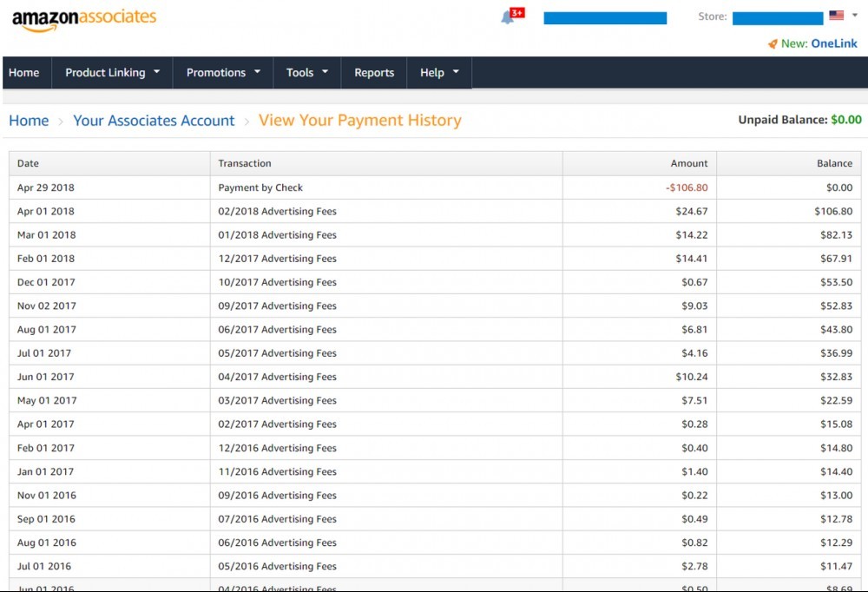Click the May 01 2017 date
The height and width of the screenshot is (592, 868).
coord(47,400)
